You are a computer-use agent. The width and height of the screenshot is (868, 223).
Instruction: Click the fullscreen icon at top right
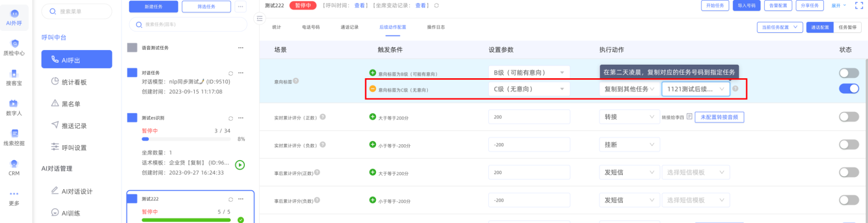859,6
